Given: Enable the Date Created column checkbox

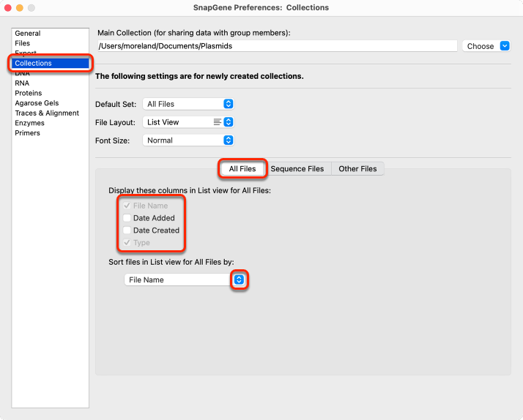Looking at the screenshot, I should (x=127, y=230).
